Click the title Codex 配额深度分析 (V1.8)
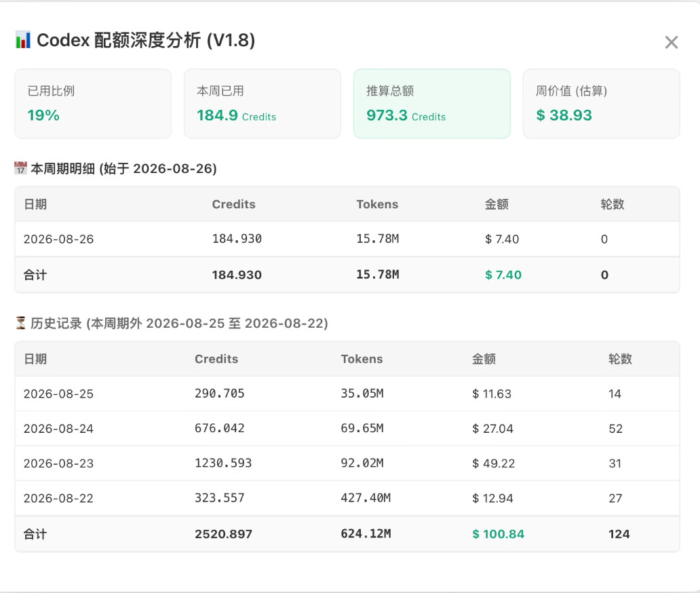The image size is (700, 593). 146,40
